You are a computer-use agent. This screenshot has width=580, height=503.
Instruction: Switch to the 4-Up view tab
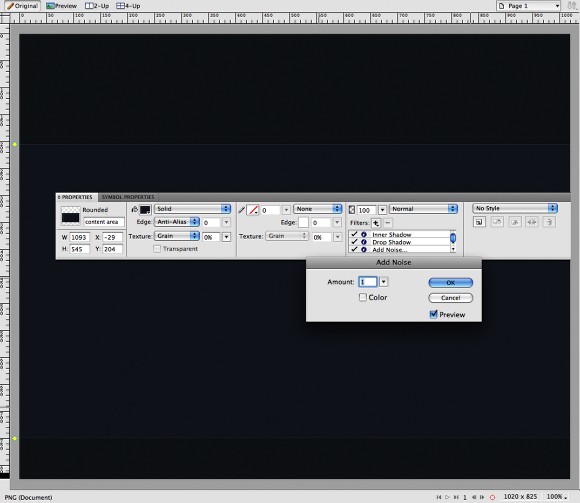(128, 6)
